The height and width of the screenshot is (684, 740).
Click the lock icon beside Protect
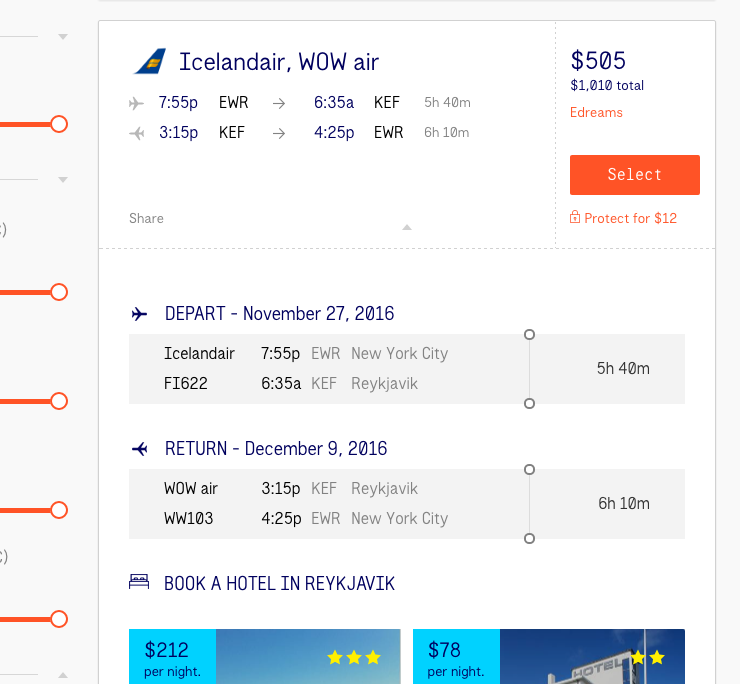click(x=575, y=218)
